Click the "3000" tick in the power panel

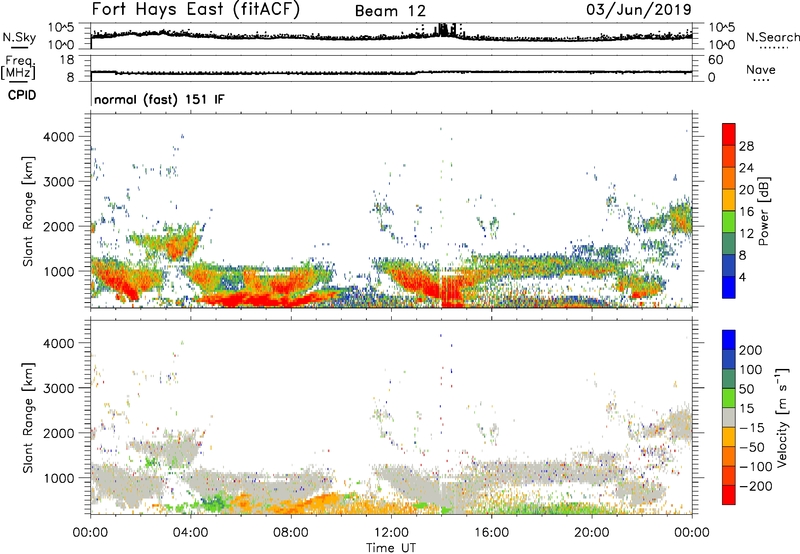58,182
